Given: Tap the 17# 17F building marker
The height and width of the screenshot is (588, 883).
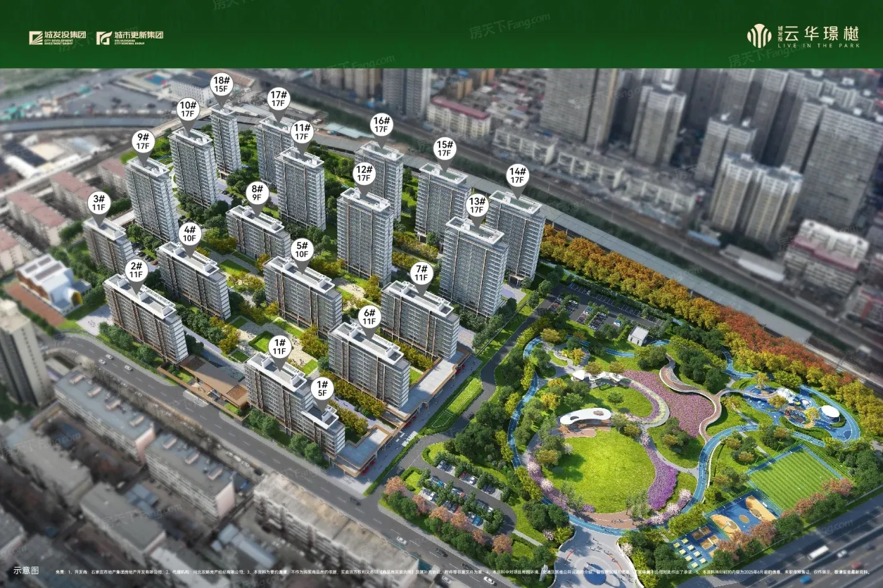Looking at the screenshot, I should [x=278, y=99].
